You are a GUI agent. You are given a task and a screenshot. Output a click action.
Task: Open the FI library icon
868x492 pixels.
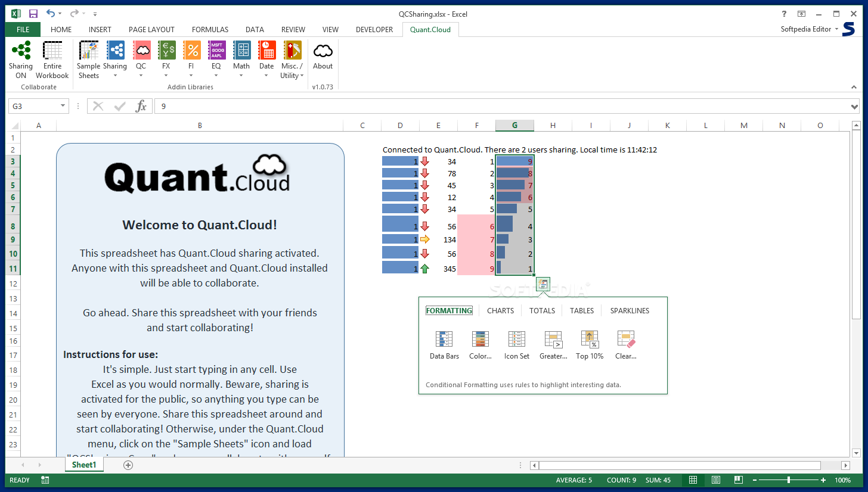tap(191, 51)
